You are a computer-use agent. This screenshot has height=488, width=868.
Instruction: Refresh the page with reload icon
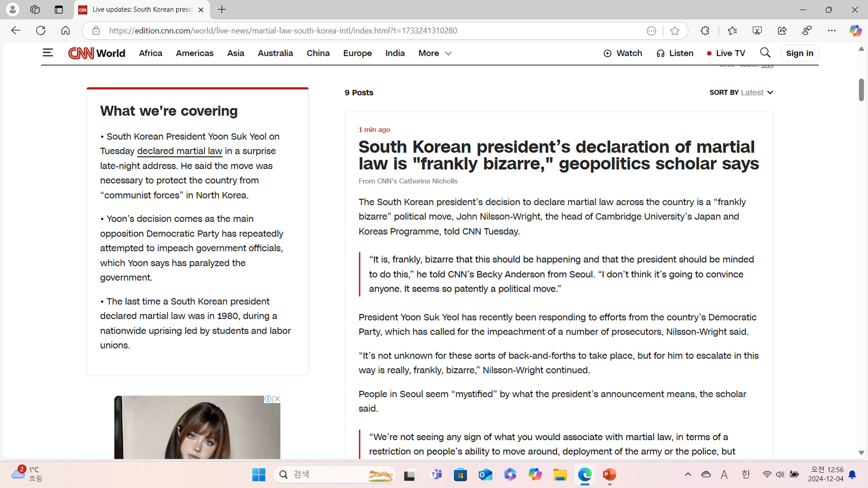tap(41, 31)
